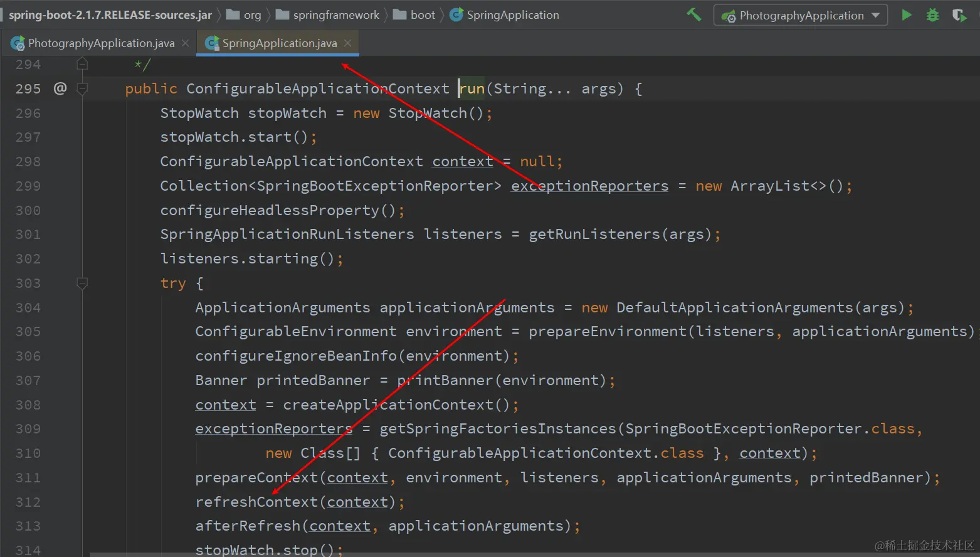
Task: Click getRunListeners(args) on line 301
Action: [621, 234]
